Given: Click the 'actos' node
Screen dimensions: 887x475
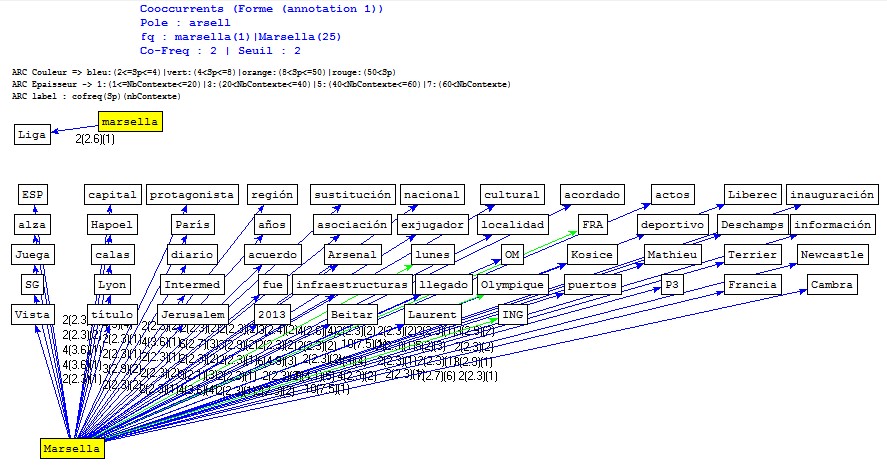Looking at the screenshot, I should [x=672, y=195].
